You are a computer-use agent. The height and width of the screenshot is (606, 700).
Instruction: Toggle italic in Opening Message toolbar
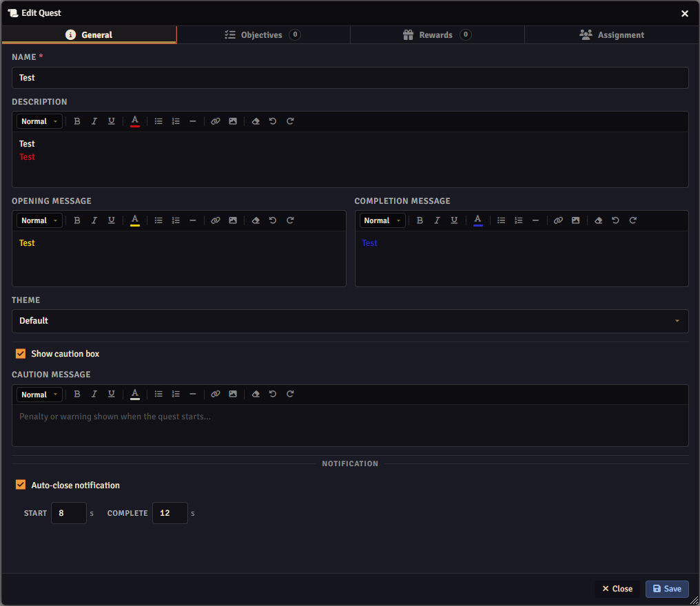[x=94, y=220]
